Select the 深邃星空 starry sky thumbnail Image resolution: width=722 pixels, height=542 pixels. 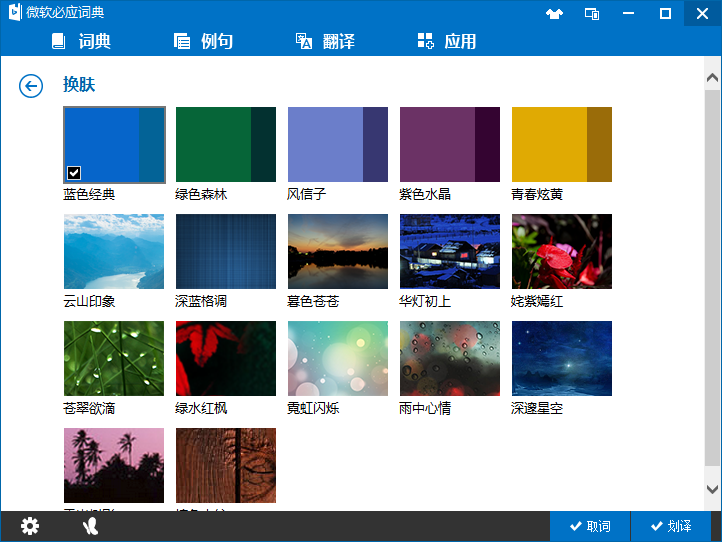[x=562, y=358]
